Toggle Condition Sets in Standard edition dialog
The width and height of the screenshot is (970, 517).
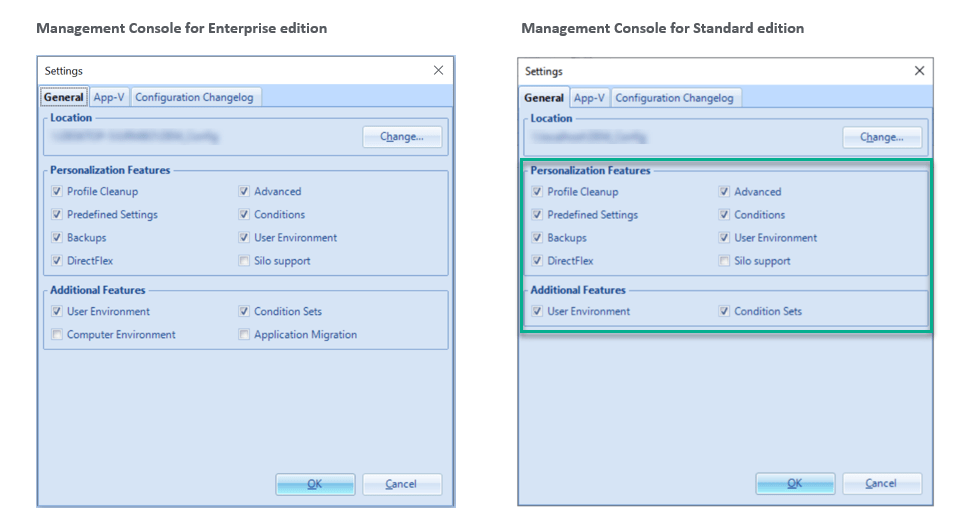pos(725,312)
